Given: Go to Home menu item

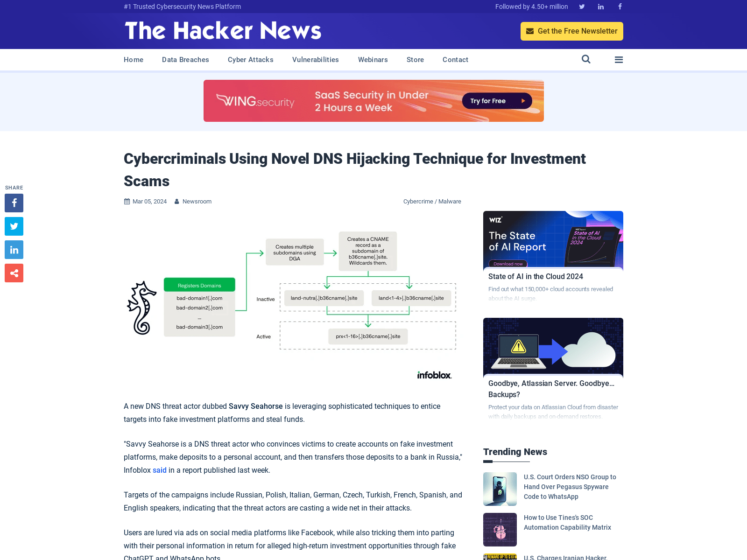Looking at the screenshot, I should point(134,60).
